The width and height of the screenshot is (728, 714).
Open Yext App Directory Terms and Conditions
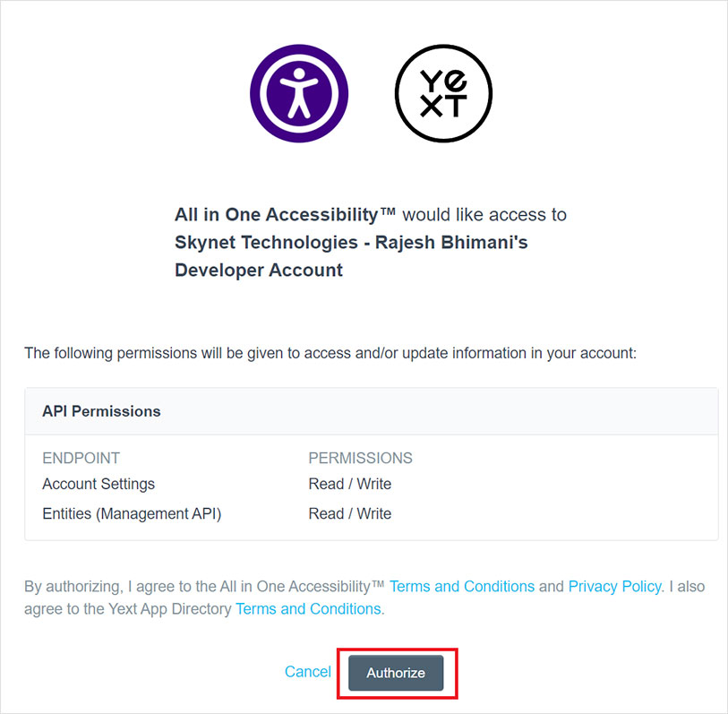click(x=308, y=609)
